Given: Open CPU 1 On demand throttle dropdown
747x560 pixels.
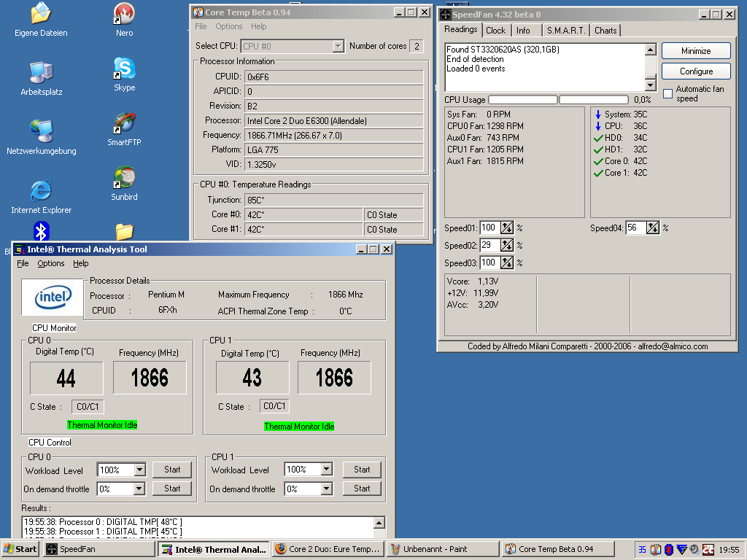Looking at the screenshot, I should 326,489.
